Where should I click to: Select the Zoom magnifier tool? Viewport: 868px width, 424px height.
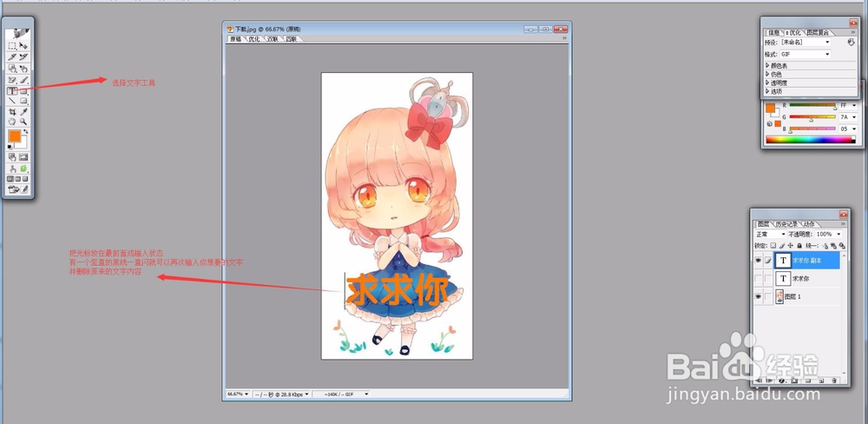click(23, 121)
